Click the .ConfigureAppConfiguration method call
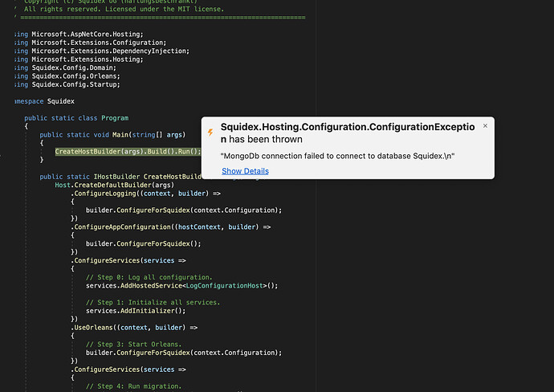 click(120, 227)
